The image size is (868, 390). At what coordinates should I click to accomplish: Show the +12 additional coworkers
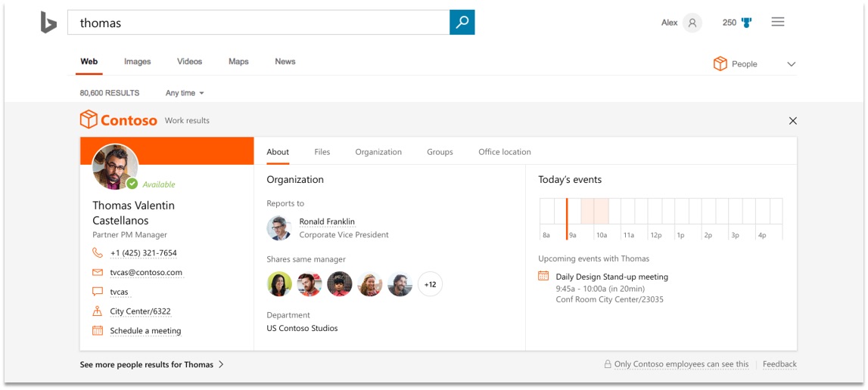[430, 284]
